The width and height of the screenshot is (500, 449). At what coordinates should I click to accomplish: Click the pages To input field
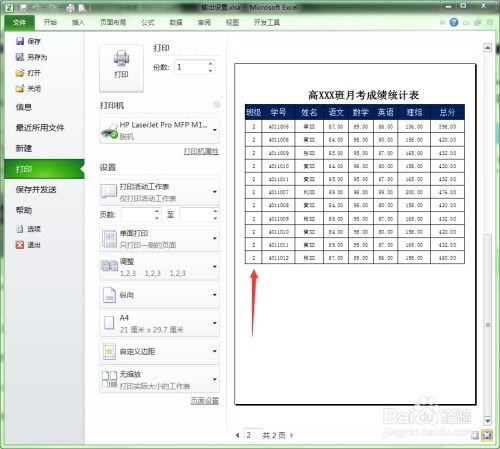click(x=196, y=214)
